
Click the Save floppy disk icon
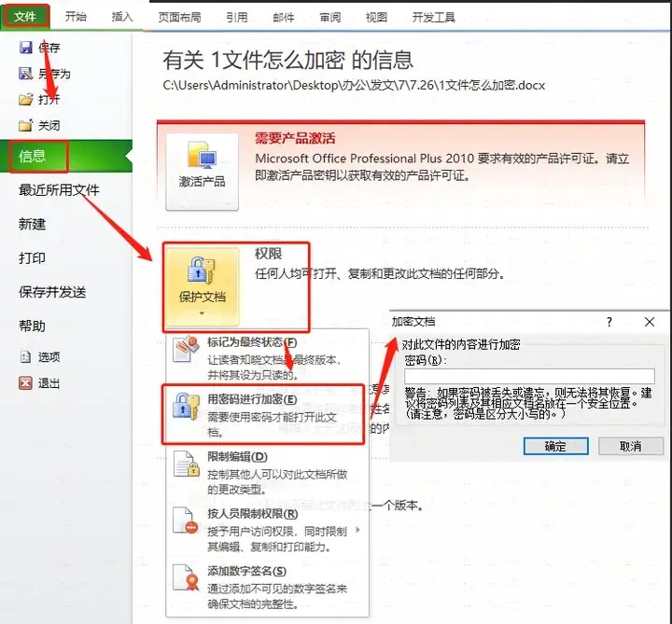26,48
